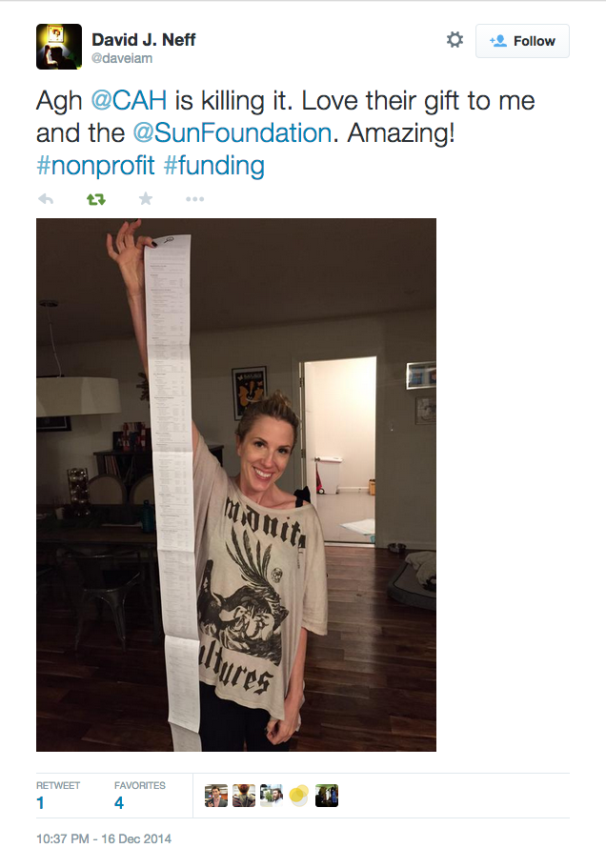Open the @SunFoundation mention
The height and width of the screenshot is (868, 606).
[232, 132]
